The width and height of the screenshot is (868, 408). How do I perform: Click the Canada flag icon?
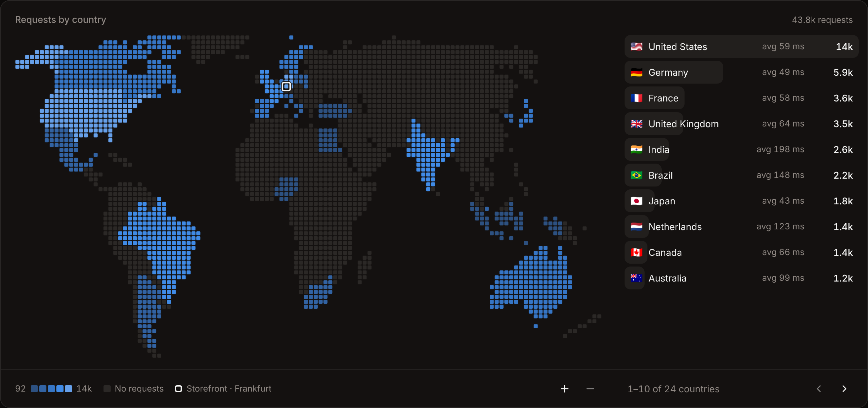point(636,253)
